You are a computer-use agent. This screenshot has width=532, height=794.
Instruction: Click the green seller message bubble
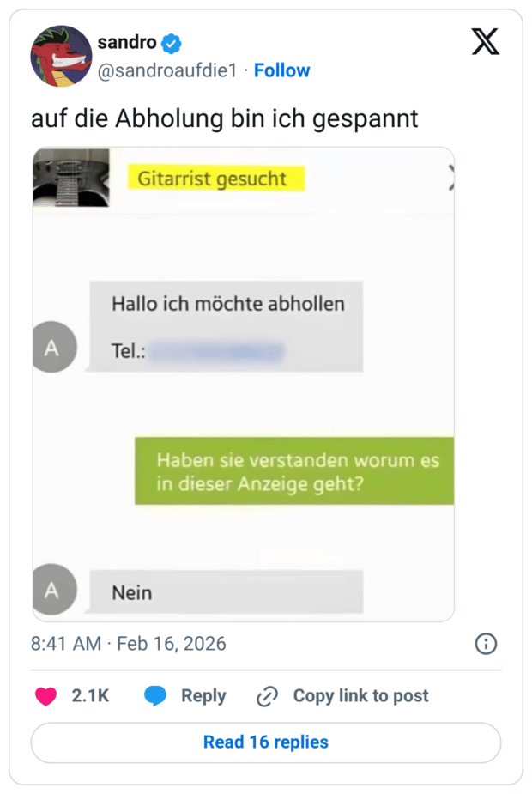(x=298, y=471)
